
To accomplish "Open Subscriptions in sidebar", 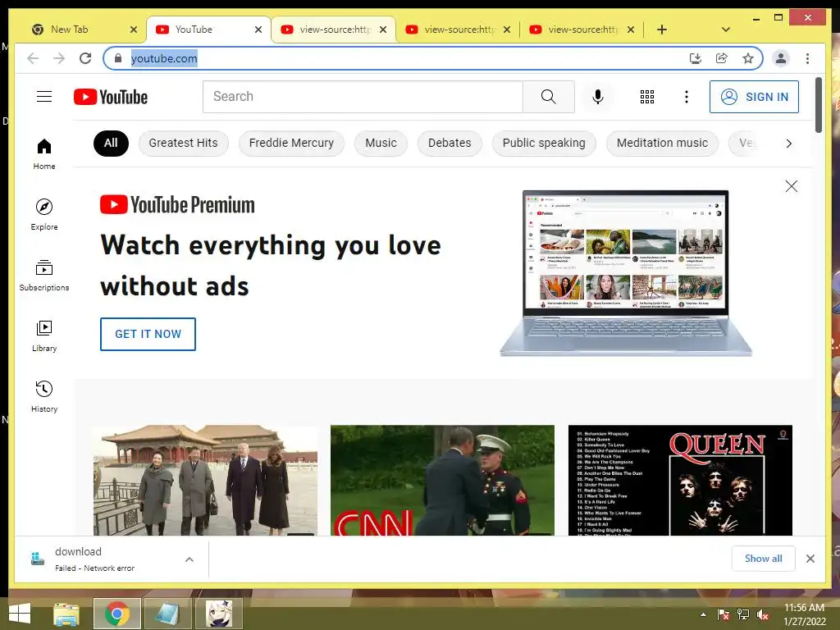I will tap(44, 276).
